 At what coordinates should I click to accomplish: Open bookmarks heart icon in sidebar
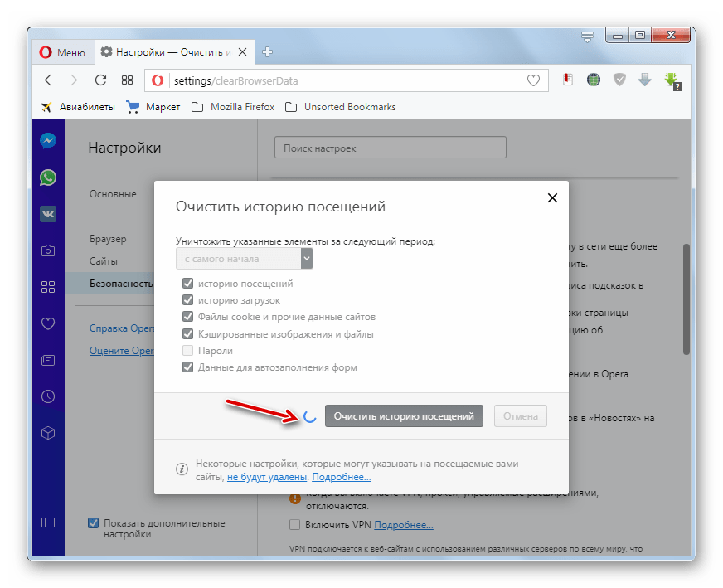tap(48, 323)
